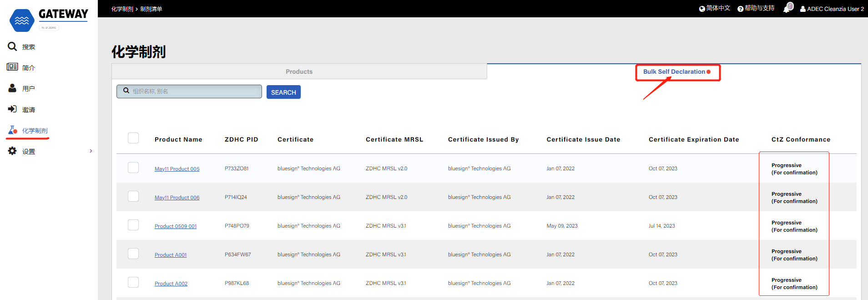This screenshot has width=868, height=300.
Task: Open the notifications bell icon
Action: 787,8
